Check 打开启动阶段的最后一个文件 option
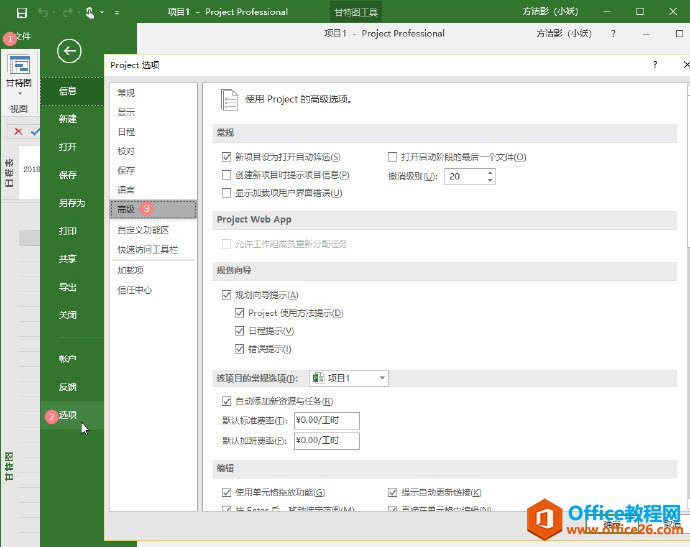 pos(393,157)
